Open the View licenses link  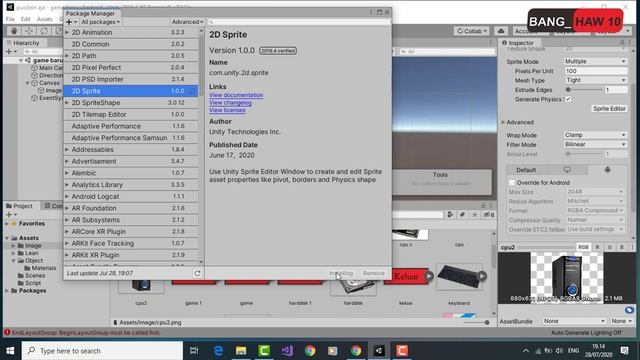coord(227,110)
